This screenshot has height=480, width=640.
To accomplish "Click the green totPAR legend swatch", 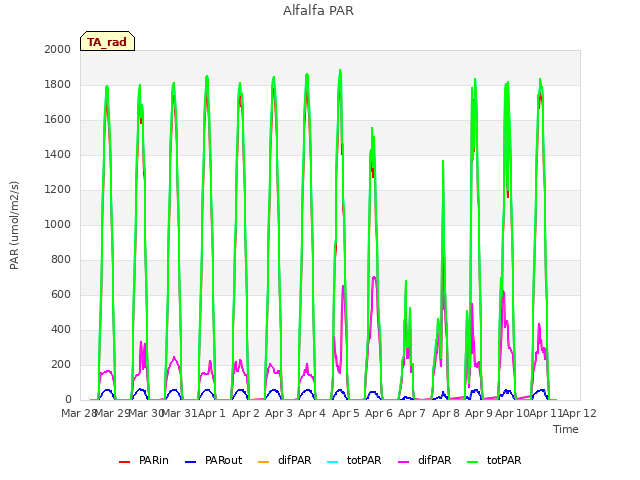I will point(473,462).
